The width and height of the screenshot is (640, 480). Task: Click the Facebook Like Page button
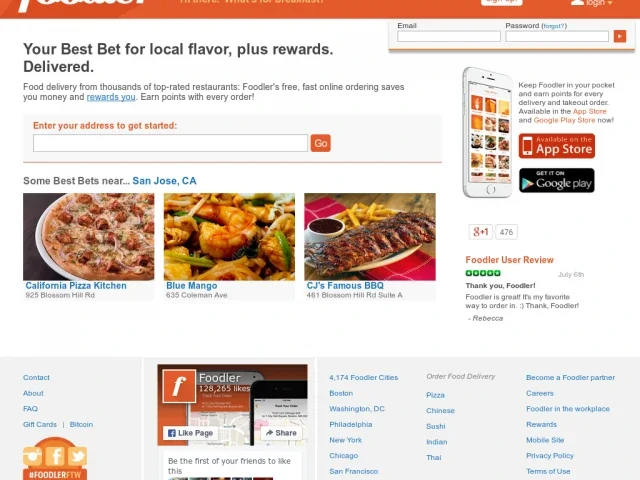[x=191, y=433]
